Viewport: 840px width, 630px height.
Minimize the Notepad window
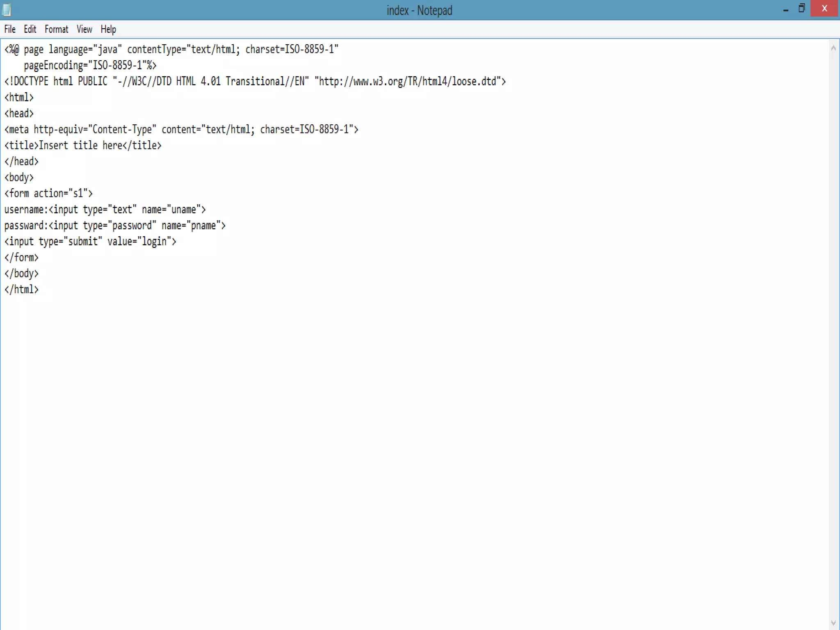coord(785,9)
